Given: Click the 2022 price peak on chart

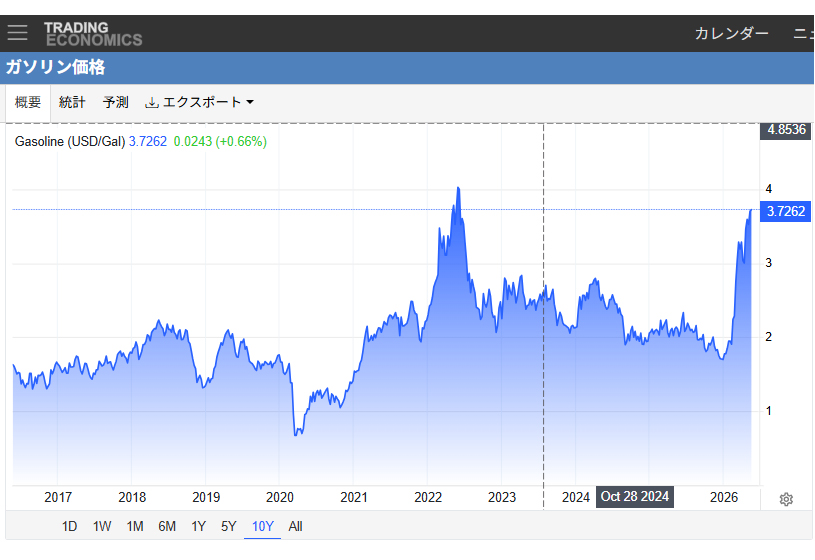Looking at the screenshot, I should (458, 188).
